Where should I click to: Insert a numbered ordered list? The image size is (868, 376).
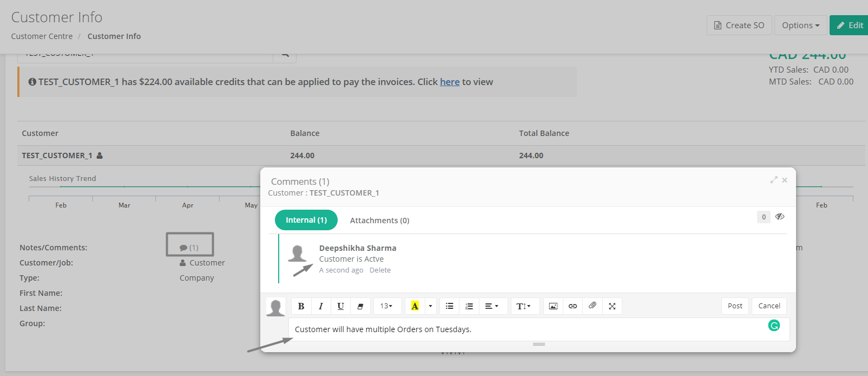[x=469, y=306]
